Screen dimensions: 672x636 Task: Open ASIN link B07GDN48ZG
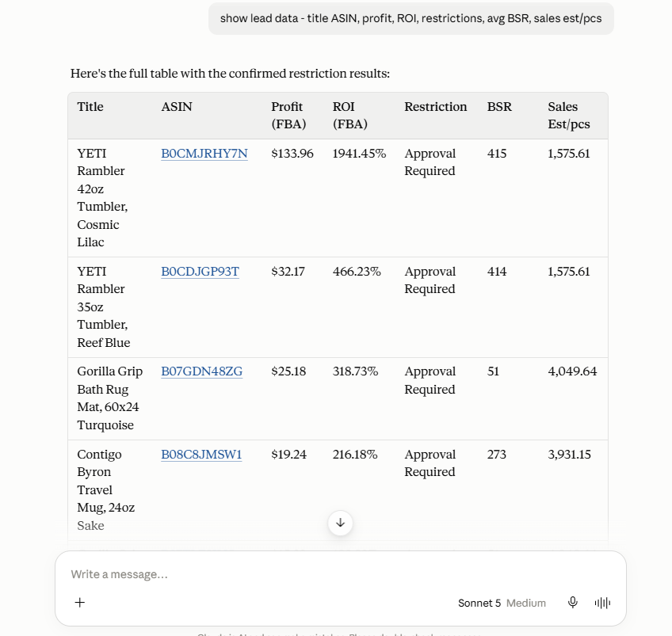[202, 371]
